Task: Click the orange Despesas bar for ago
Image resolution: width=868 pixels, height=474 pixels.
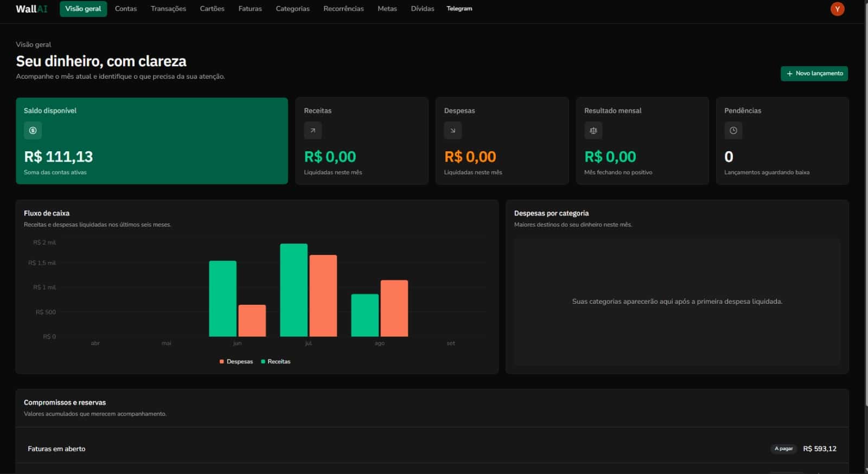Action: [x=394, y=308]
